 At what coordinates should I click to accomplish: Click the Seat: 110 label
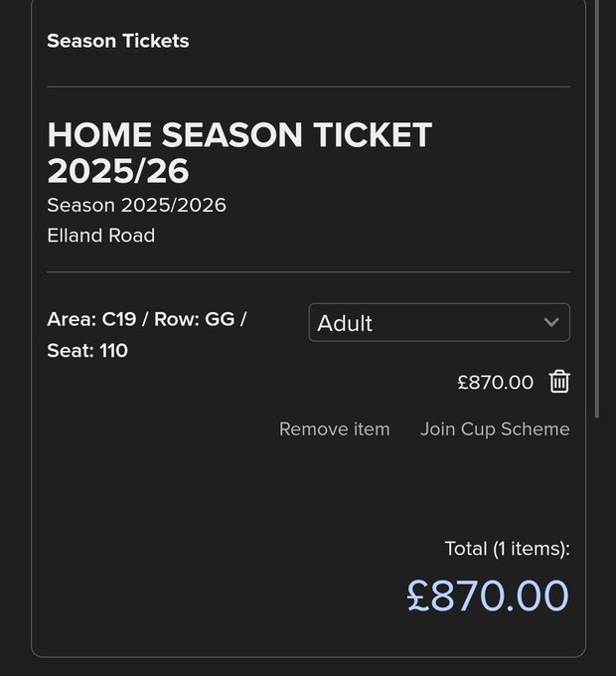[87, 351]
